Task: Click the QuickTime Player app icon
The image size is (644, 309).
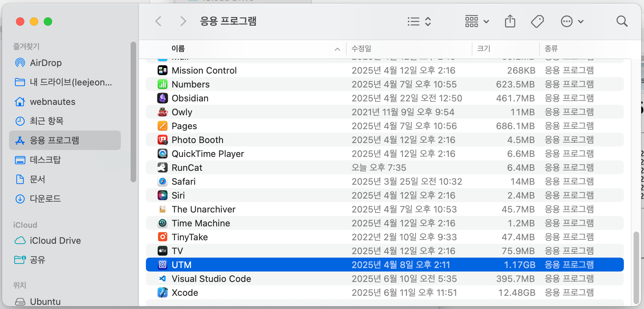Action: pyautogui.click(x=163, y=154)
